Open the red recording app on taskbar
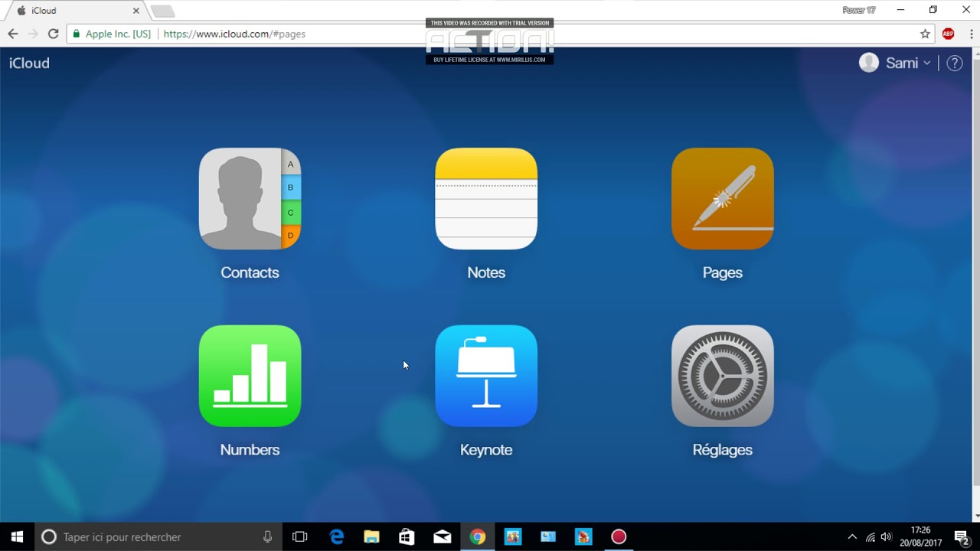This screenshot has height=551, width=980. pos(619,536)
